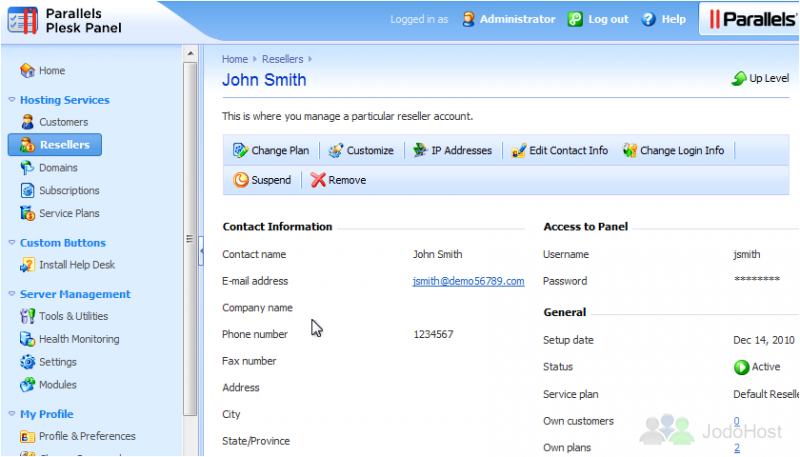Go to Resellers breadcrumb link

pos(283,59)
